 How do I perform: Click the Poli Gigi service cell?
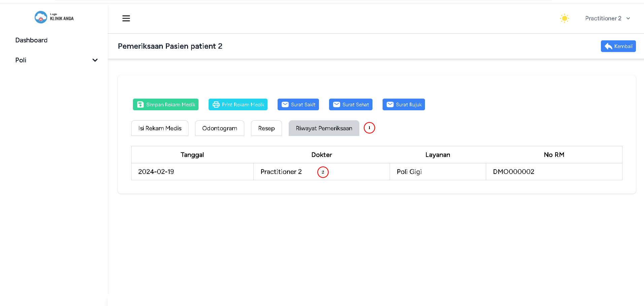[x=409, y=172]
